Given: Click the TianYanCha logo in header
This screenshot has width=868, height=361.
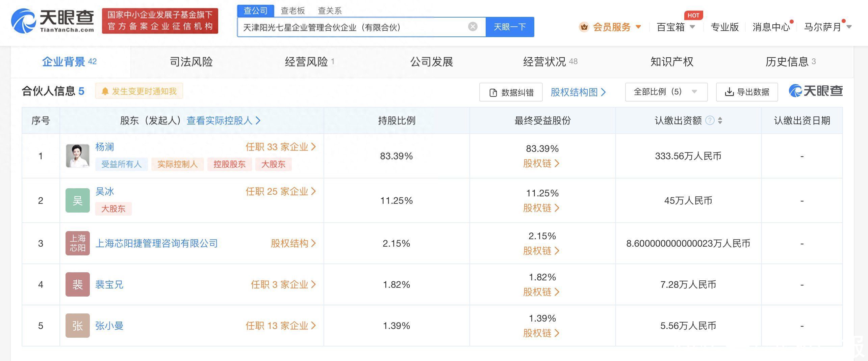Looking at the screenshot, I should 53,21.
